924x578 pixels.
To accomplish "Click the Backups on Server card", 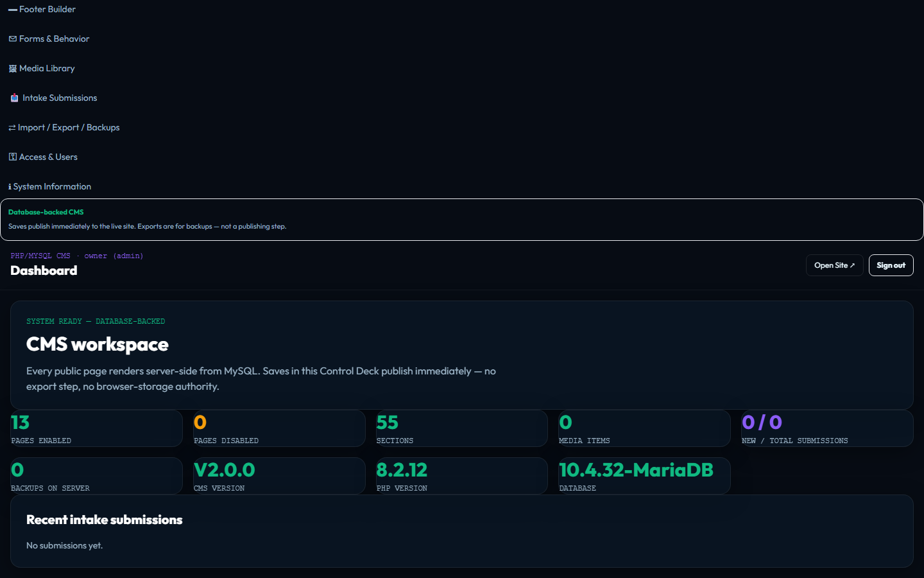I will (x=96, y=476).
